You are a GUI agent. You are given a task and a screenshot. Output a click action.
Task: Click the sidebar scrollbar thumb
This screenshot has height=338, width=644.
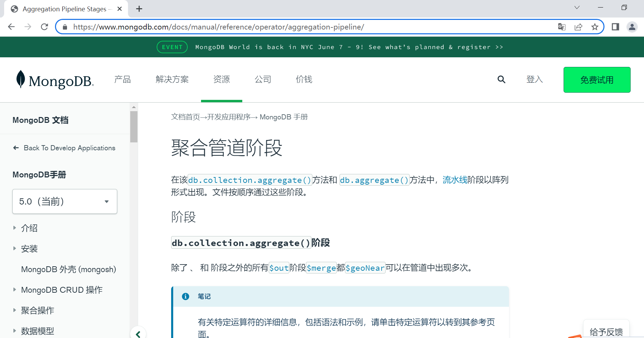tap(134, 126)
